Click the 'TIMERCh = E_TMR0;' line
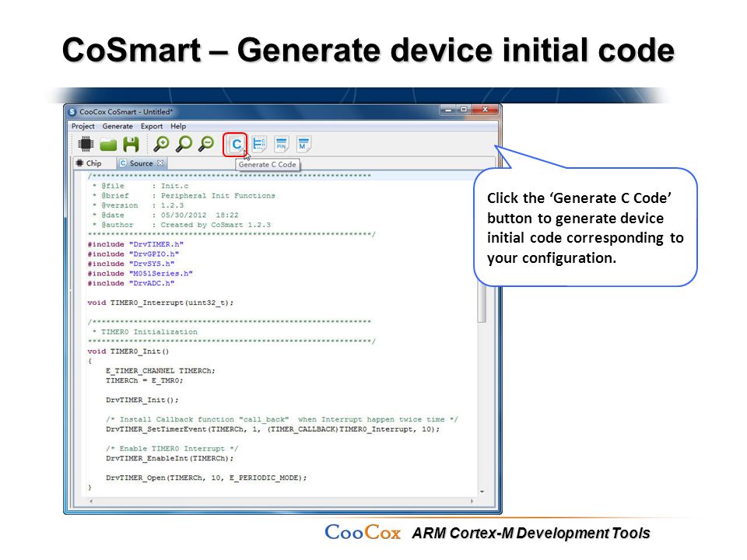 click(145, 380)
